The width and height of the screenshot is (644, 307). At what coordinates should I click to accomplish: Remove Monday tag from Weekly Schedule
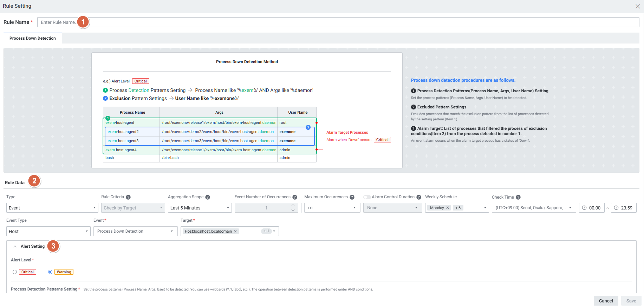tap(448, 208)
